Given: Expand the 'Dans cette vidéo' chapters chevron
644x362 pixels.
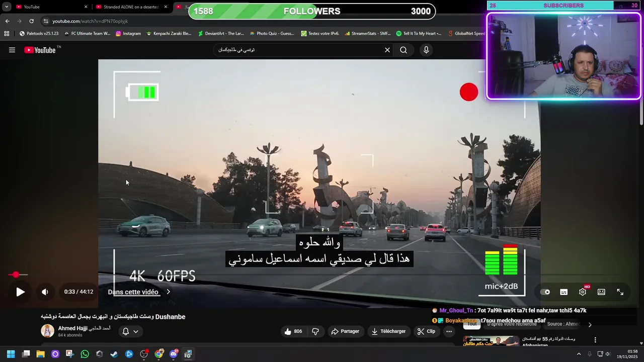Looking at the screenshot, I should (168, 292).
